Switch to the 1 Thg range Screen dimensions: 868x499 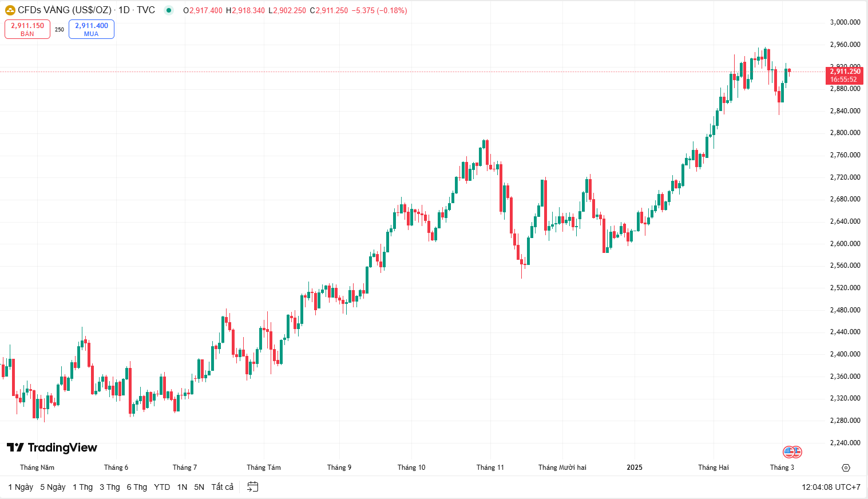82,487
